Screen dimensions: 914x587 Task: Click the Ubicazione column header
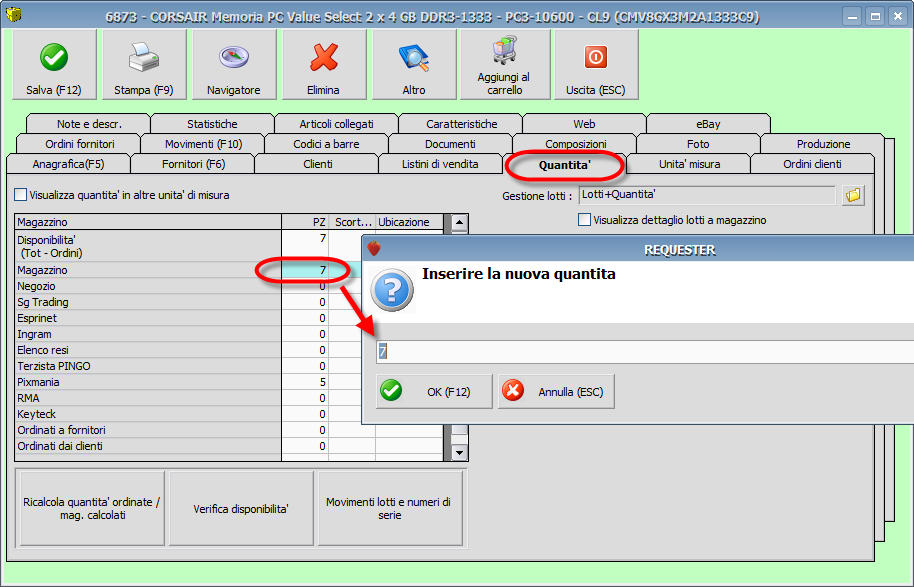[x=409, y=222]
